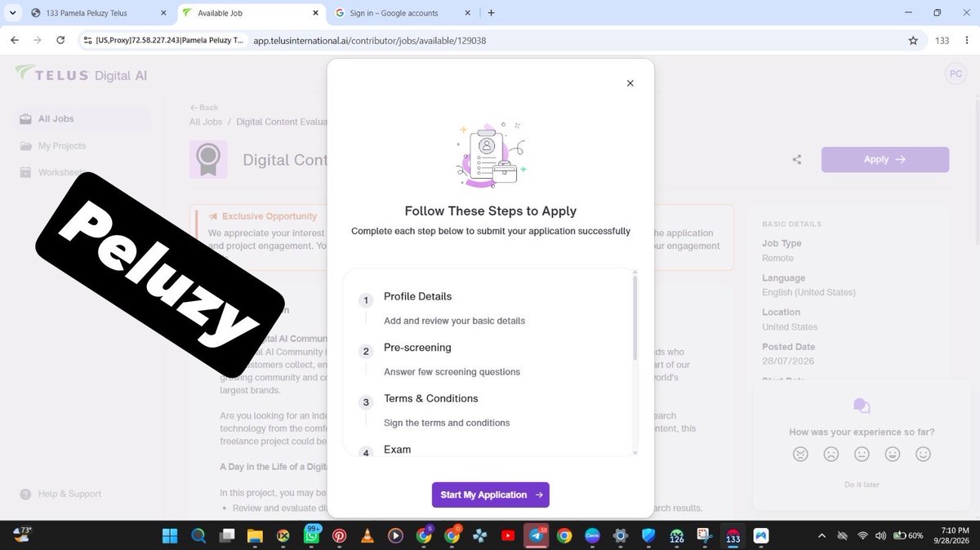Open the clock and date panel
Screen dimensions: 980x550
click(953, 536)
